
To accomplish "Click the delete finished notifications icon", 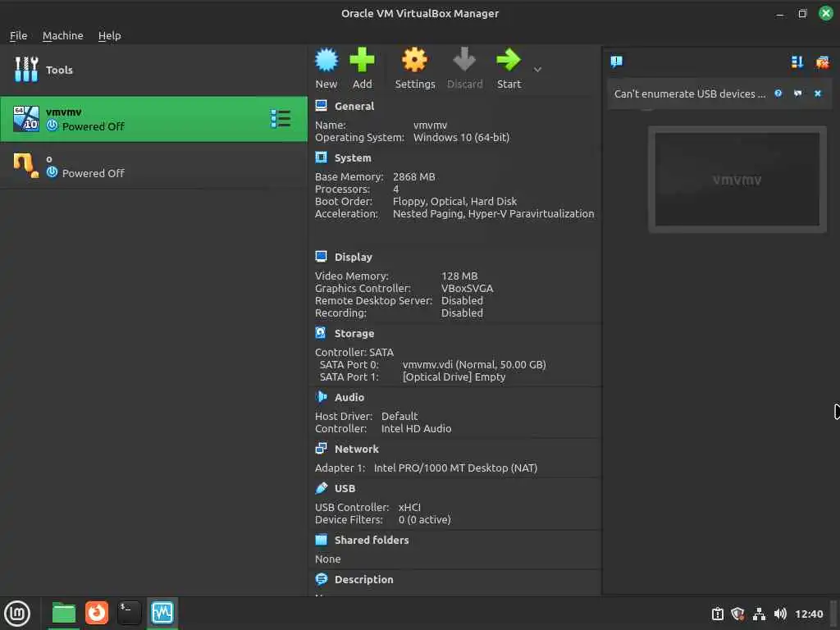I will click(822, 62).
